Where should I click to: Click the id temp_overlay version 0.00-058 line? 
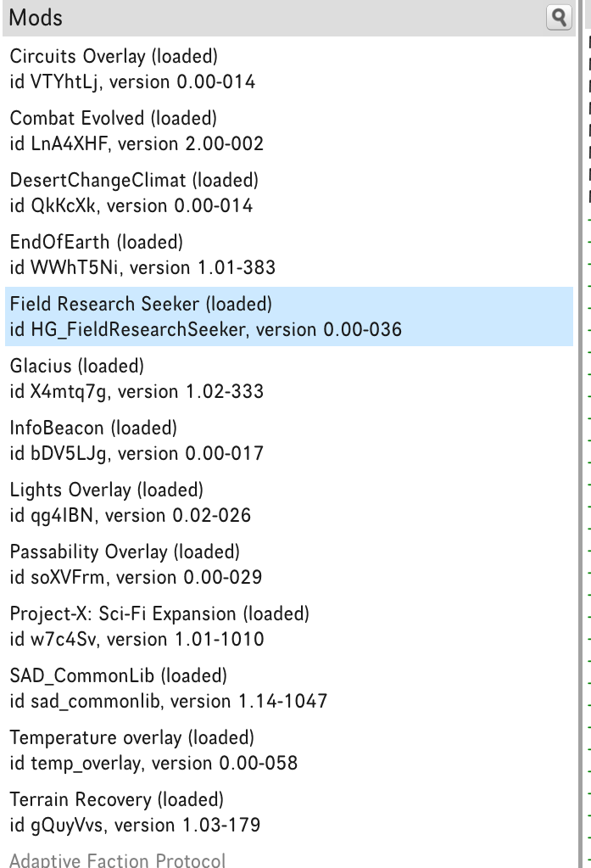(x=153, y=763)
